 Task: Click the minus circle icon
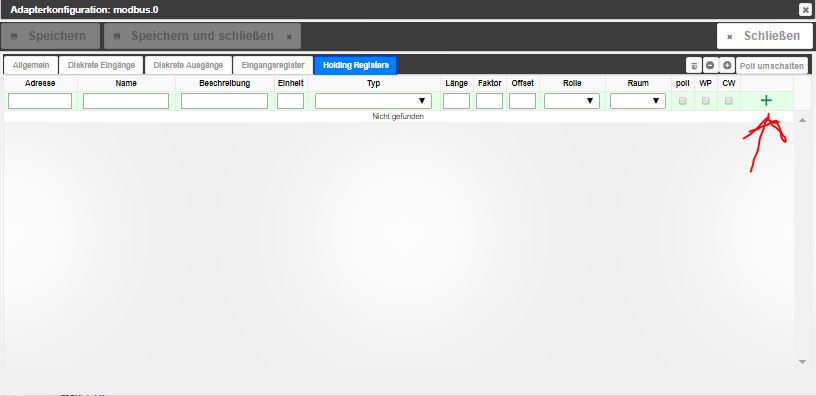(x=710, y=66)
